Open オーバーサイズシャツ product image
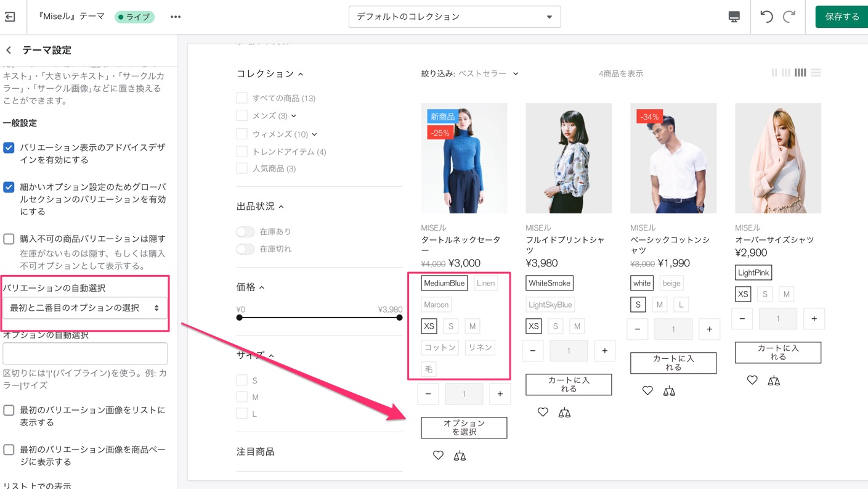The height and width of the screenshot is (489, 868). [778, 158]
